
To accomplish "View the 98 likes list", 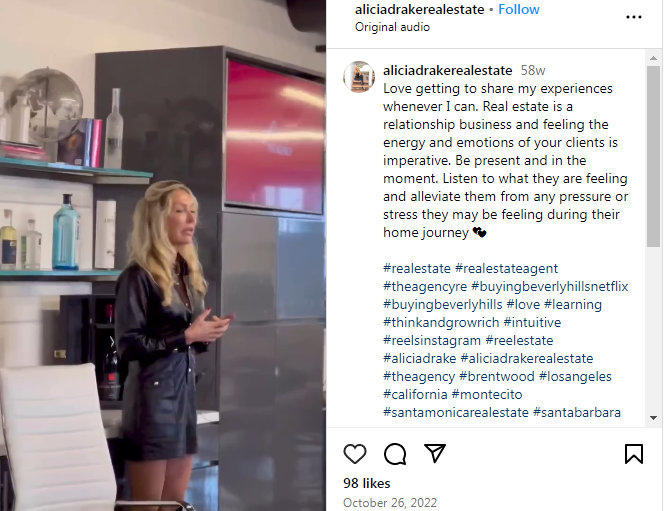I will [366, 483].
